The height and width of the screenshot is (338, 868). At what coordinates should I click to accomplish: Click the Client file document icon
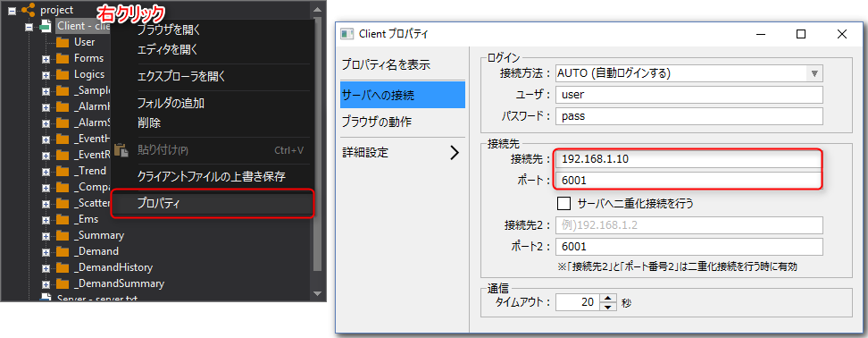click(x=46, y=26)
